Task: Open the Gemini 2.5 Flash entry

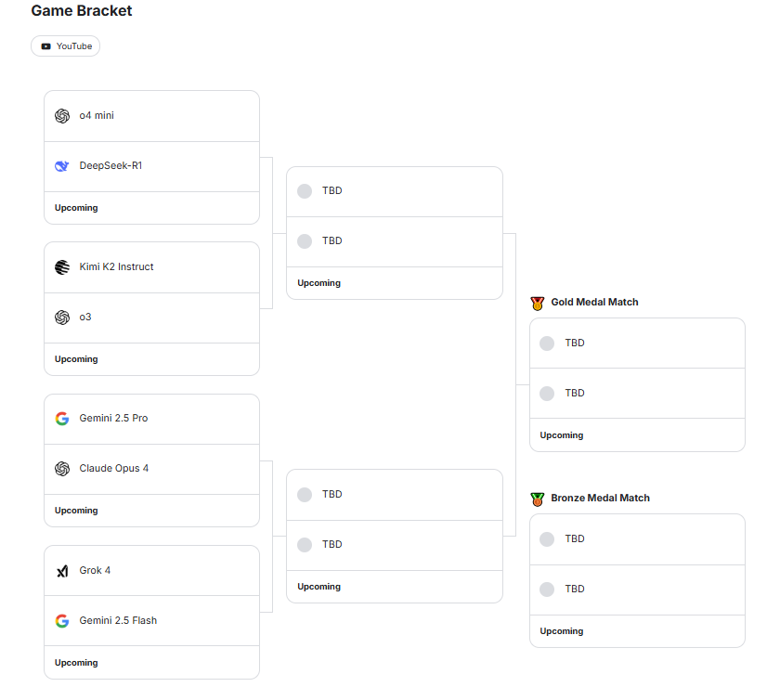Action: pyautogui.click(x=118, y=621)
